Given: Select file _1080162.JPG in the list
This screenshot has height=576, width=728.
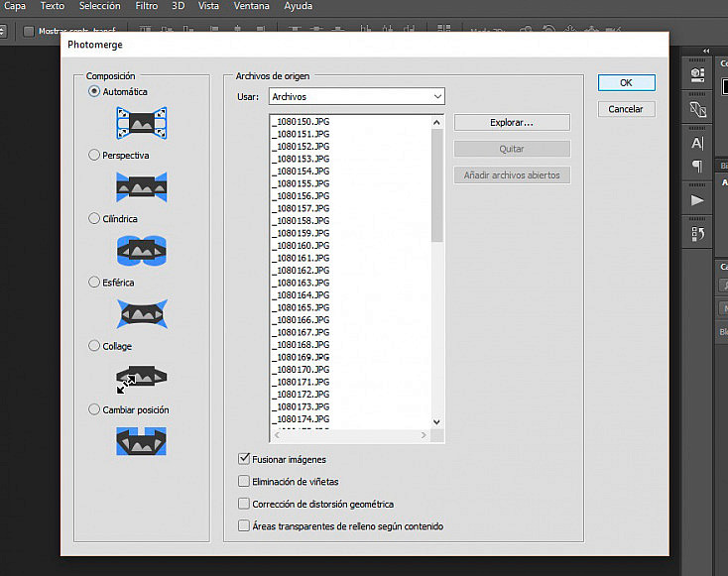Looking at the screenshot, I should 301,270.
